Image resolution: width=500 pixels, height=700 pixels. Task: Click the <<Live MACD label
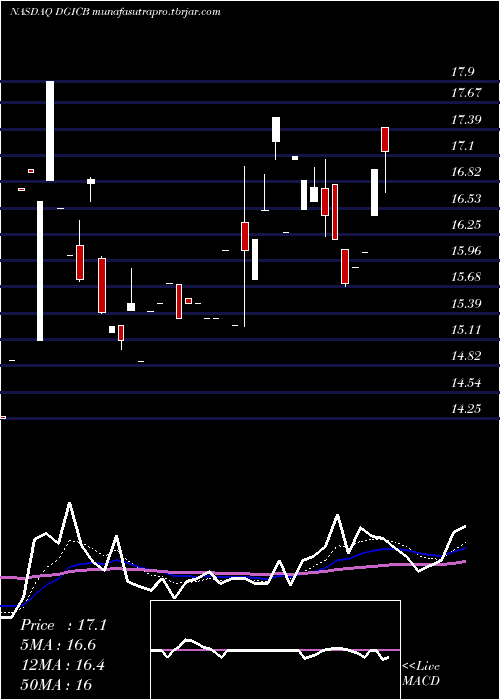tap(421, 673)
